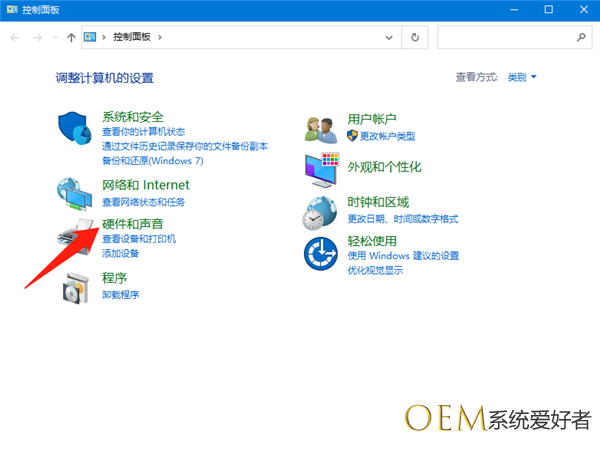The image size is (600, 449).
Task: Expand the address bar history dropdown
Action: pyautogui.click(x=389, y=37)
